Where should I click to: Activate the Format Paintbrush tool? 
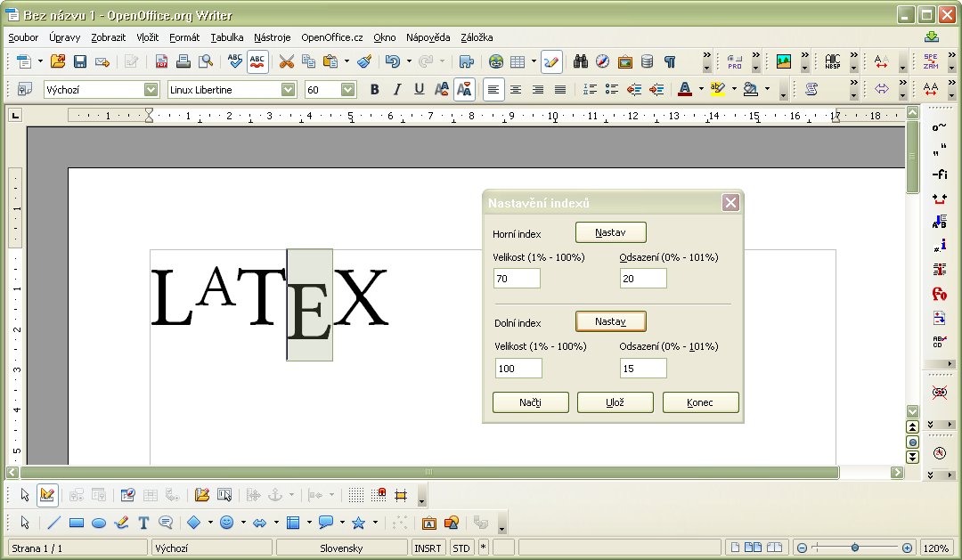(x=364, y=61)
